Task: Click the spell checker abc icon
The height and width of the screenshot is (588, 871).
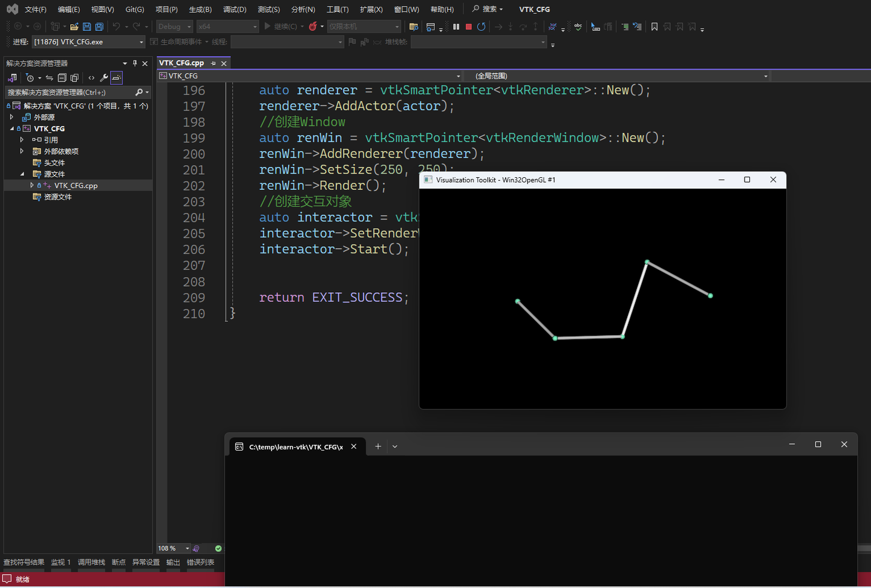Action: tap(578, 27)
